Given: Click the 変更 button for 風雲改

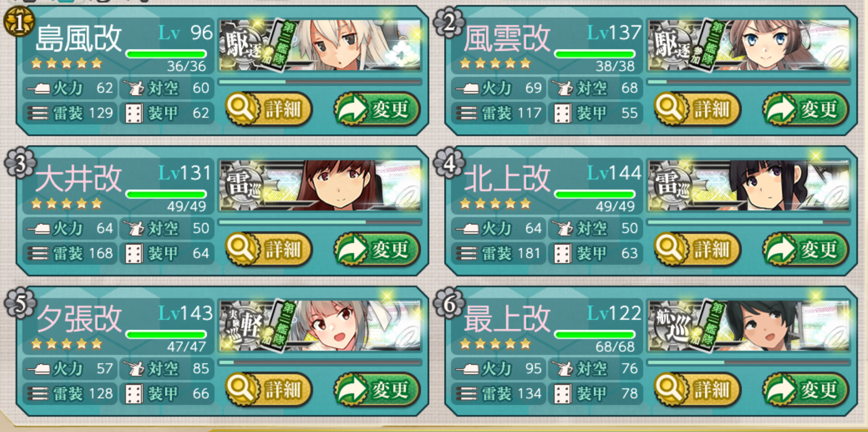Looking at the screenshot, I should [x=806, y=109].
